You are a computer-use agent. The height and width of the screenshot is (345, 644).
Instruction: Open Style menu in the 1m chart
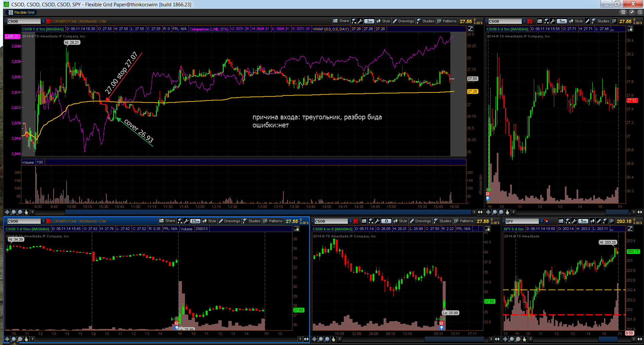383,21
